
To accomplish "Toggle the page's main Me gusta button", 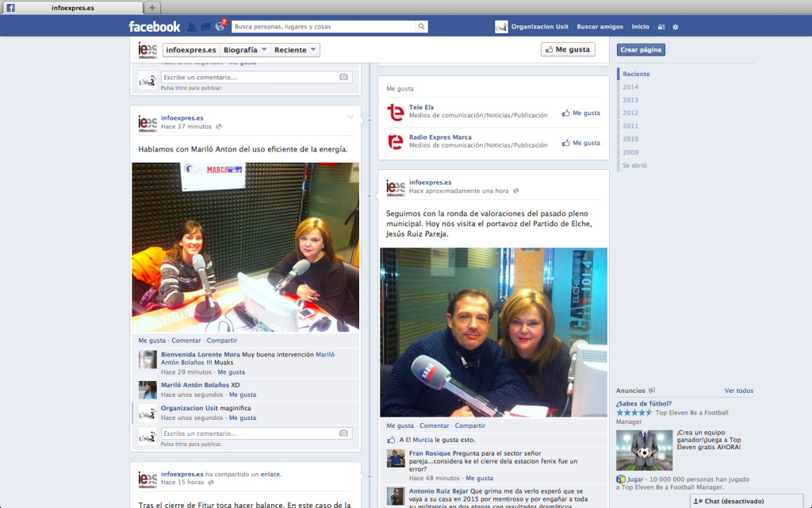I will click(x=567, y=49).
